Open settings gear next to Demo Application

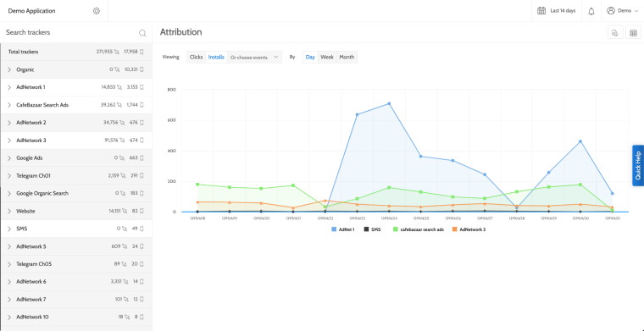pyautogui.click(x=96, y=11)
